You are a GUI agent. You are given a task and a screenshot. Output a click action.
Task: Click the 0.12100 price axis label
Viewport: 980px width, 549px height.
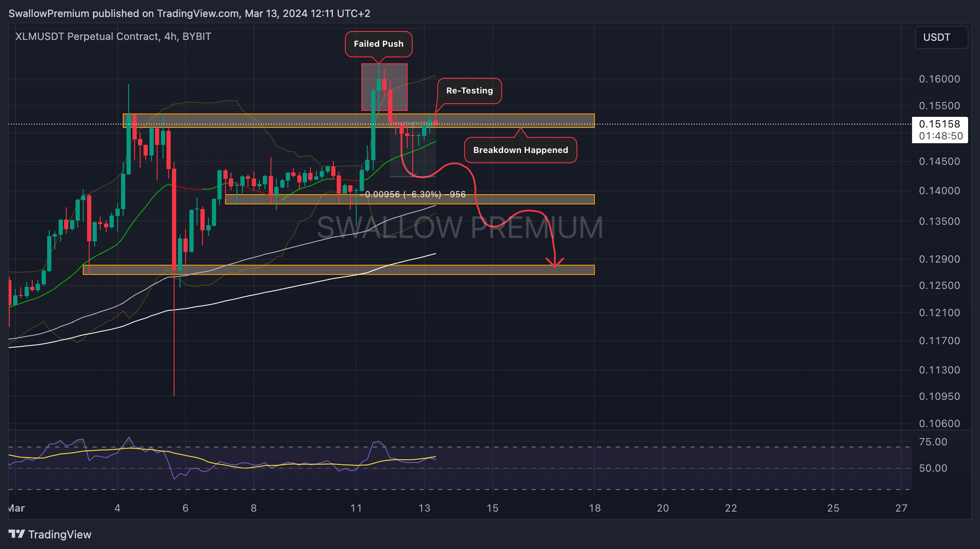[x=940, y=313]
